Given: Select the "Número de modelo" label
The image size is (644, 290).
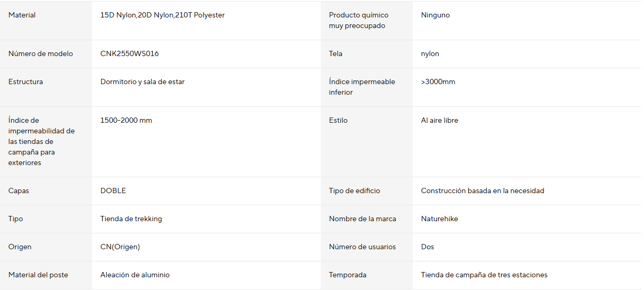Looking at the screenshot, I should click(41, 54).
